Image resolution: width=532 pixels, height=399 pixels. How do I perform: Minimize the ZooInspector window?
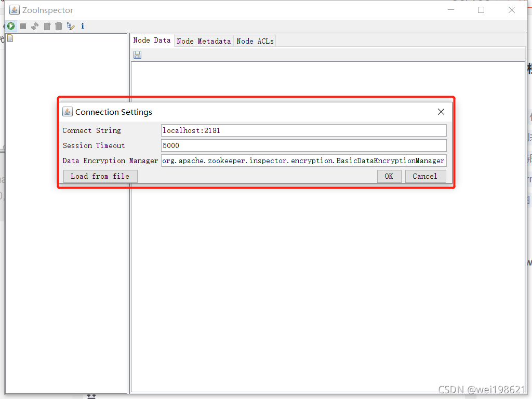[451, 10]
